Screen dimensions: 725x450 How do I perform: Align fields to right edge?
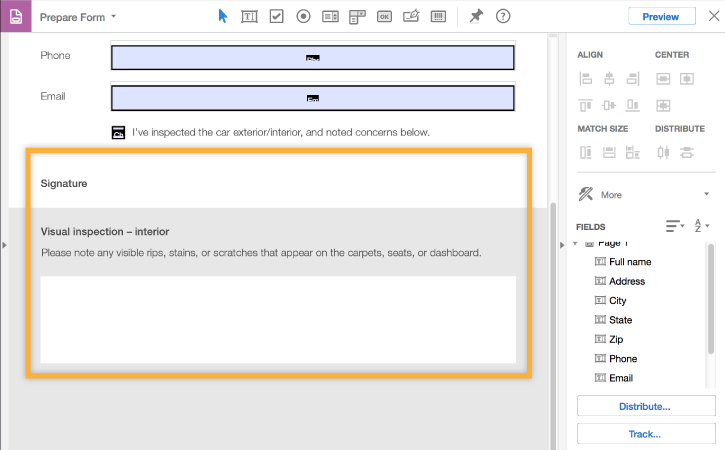(633, 79)
